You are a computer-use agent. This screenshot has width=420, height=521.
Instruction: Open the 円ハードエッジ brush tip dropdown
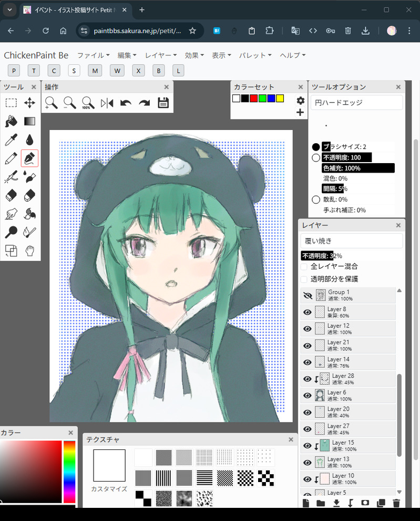(x=356, y=103)
